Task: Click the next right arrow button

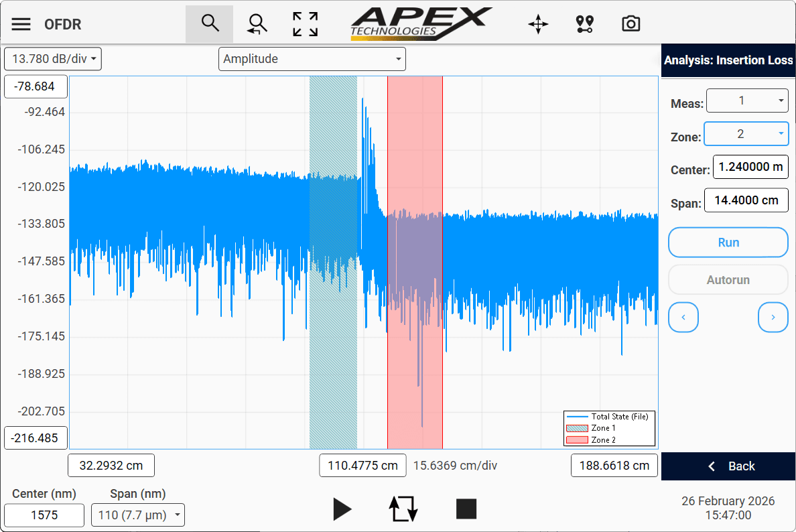Action: pos(773,318)
